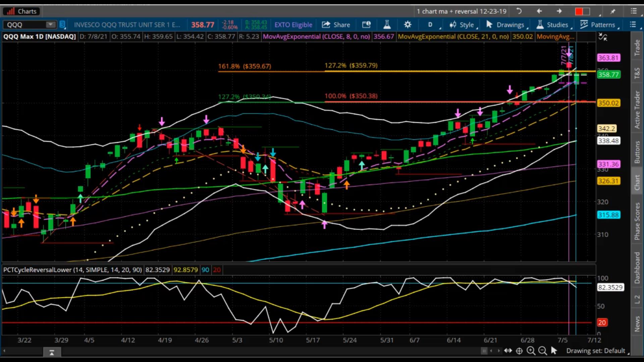Image resolution: width=644 pixels, height=362 pixels.
Task: Select the pointer cursor tool at bottom
Action: coord(554,351)
